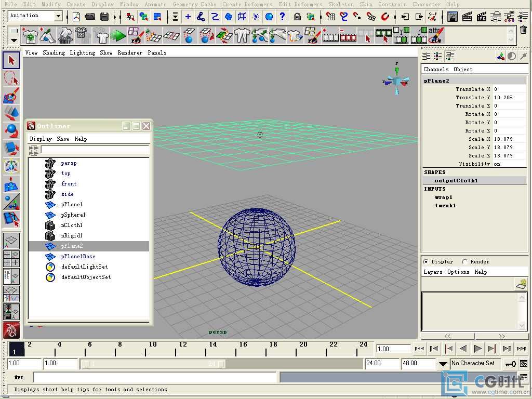Click the current frame marker on timeline
Viewport: 532px width, 399px height.
point(16,349)
